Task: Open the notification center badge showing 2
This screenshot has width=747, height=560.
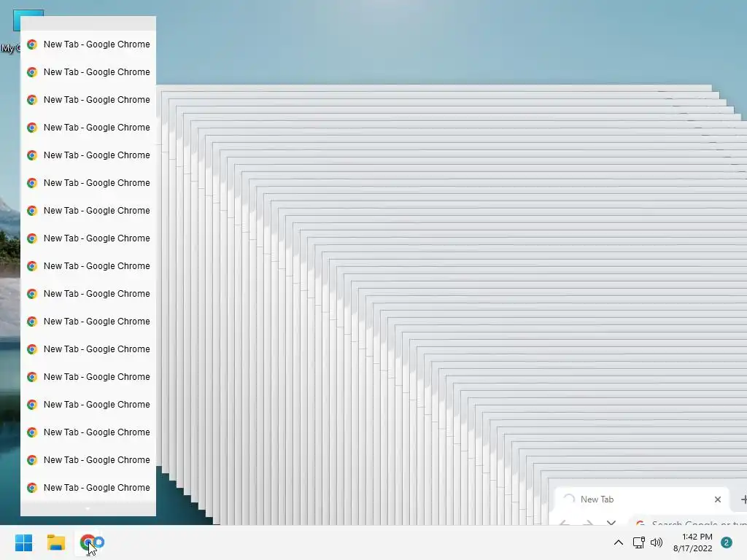Action: pos(727,542)
